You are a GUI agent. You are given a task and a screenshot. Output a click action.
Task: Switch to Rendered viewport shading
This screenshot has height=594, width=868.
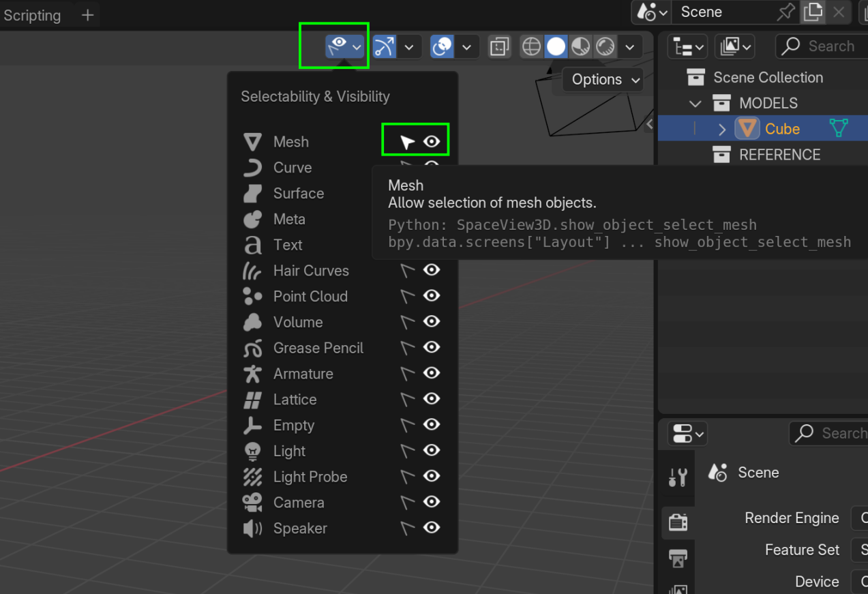606,46
